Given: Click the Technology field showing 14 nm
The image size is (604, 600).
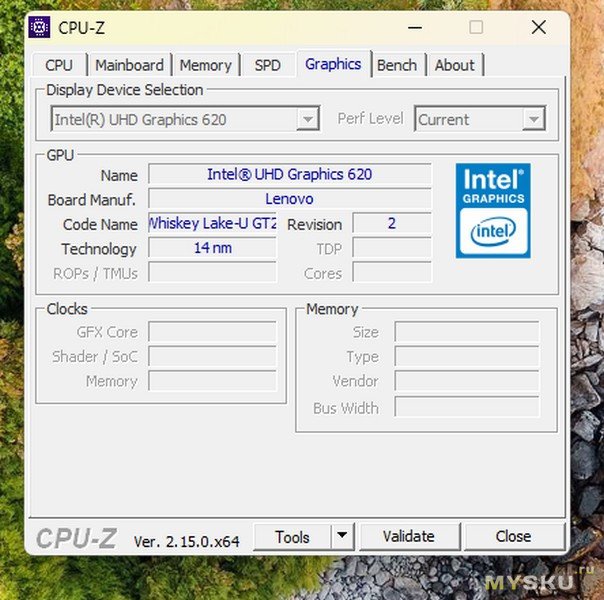Looking at the screenshot, I should click(x=212, y=248).
